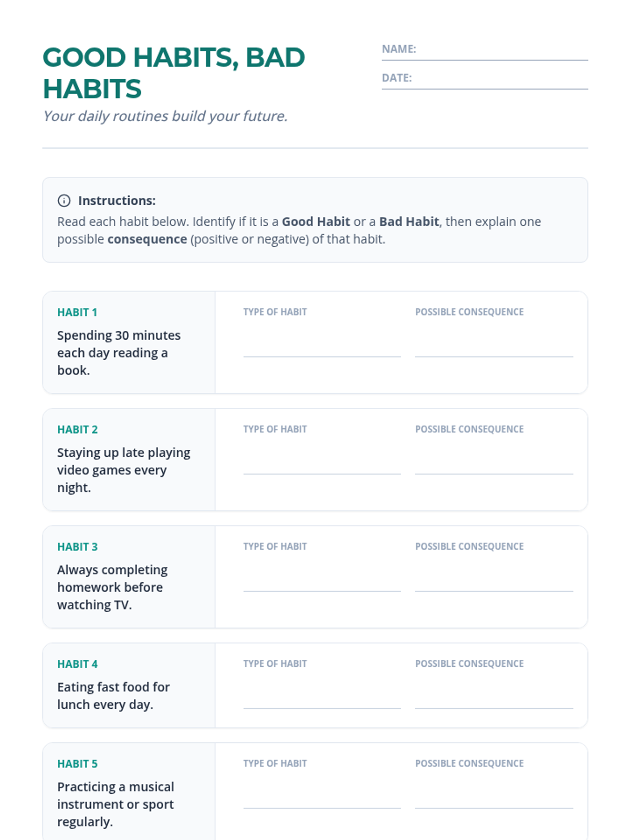Image resolution: width=630 pixels, height=840 pixels.
Task: Click the Habit 4 fast food description
Action: 113,696
